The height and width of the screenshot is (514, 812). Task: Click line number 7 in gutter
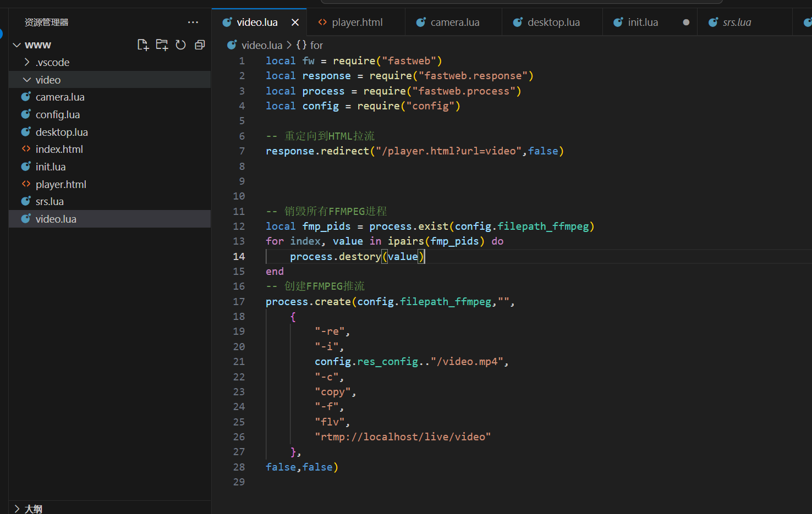242,151
